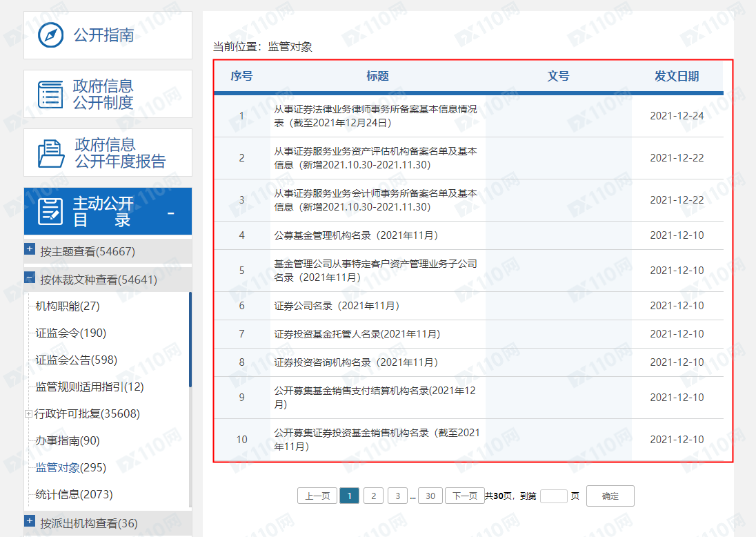The image size is (756, 537).
Task: Select 监管规则适用指引(12) category
Action: point(90,387)
